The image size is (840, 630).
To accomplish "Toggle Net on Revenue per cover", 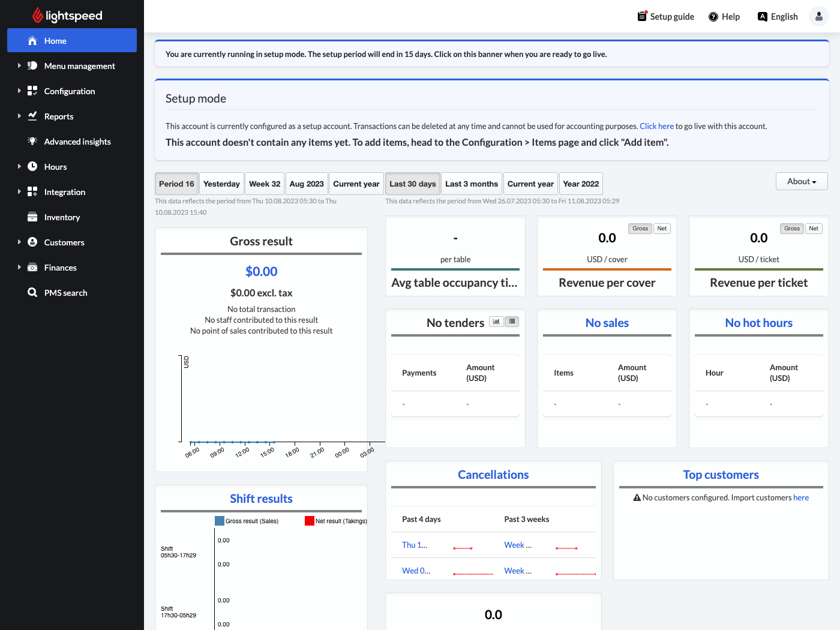I will pos(662,229).
